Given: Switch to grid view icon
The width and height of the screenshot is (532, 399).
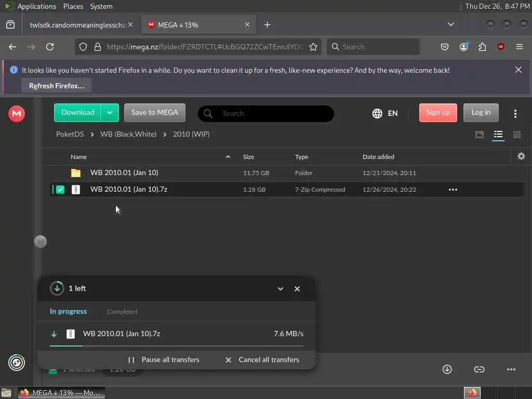Looking at the screenshot, I should click(x=517, y=135).
